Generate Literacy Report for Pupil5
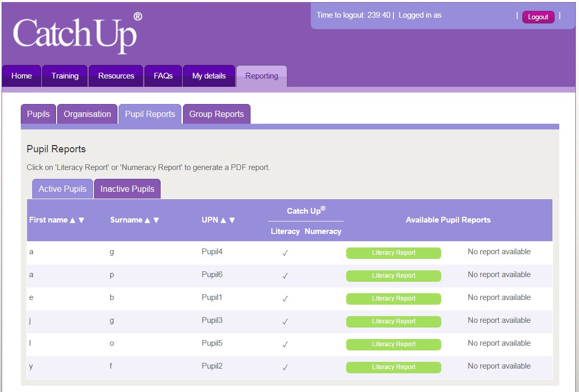Image resolution: width=579 pixels, height=392 pixels. click(393, 344)
